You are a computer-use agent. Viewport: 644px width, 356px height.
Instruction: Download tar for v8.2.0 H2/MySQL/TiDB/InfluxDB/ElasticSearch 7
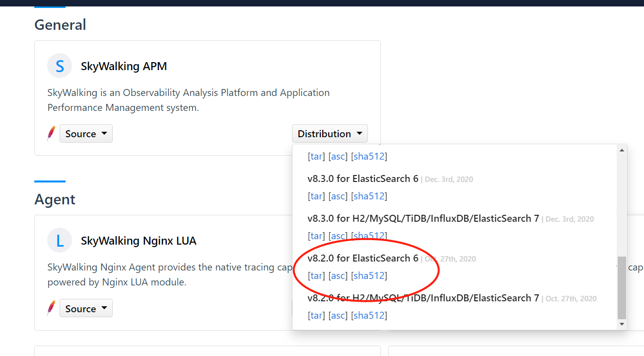pos(316,315)
